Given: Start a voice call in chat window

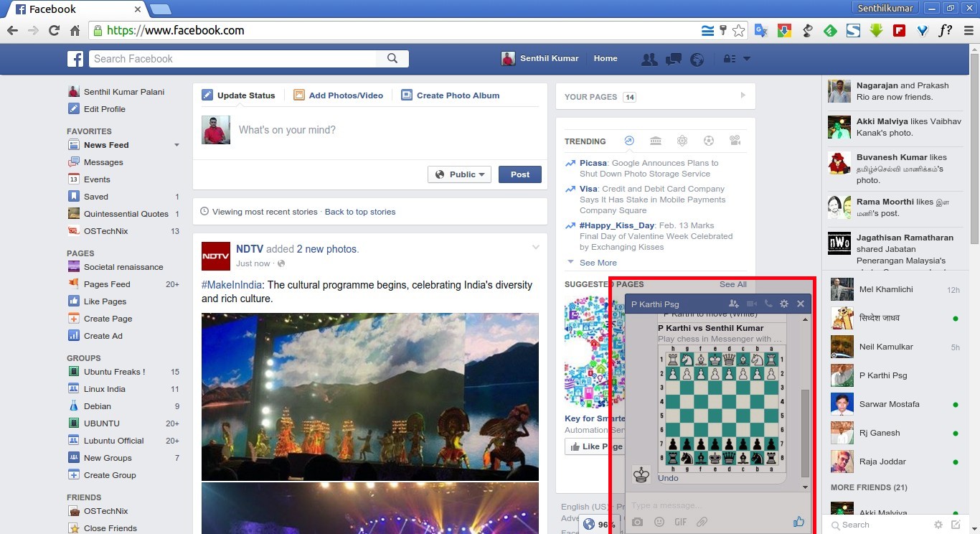Looking at the screenshot, I should [x=768, y=304].
